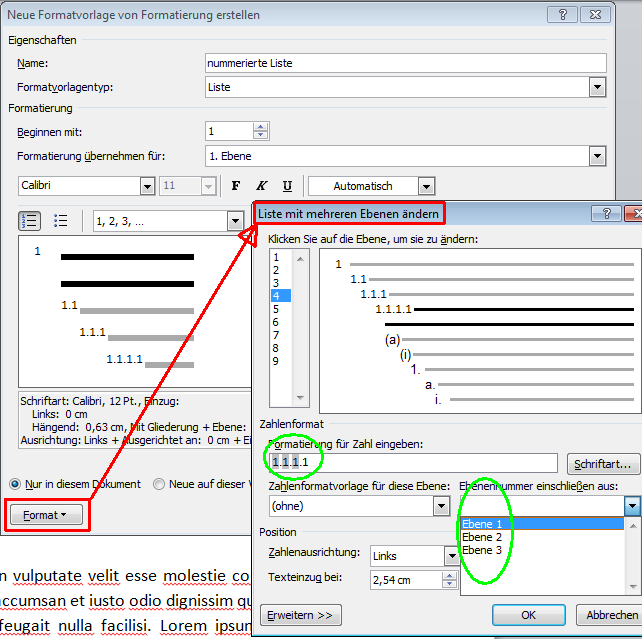Screen dimensions: 642x639
Task: Open the Calibri font name dropdown
Action: coord(147,186)
